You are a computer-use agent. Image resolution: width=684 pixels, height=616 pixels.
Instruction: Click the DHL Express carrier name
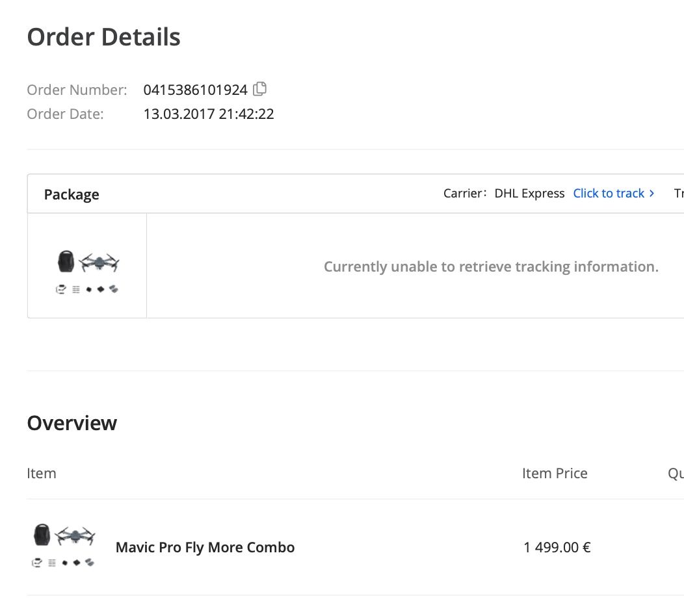pyautogui.click(x=529, y=193)
